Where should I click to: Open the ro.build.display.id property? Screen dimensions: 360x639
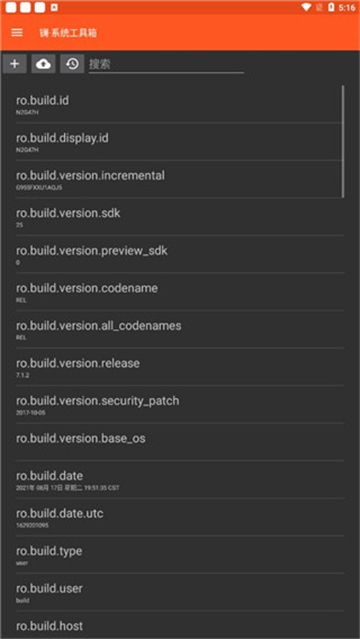coord(179,142)
